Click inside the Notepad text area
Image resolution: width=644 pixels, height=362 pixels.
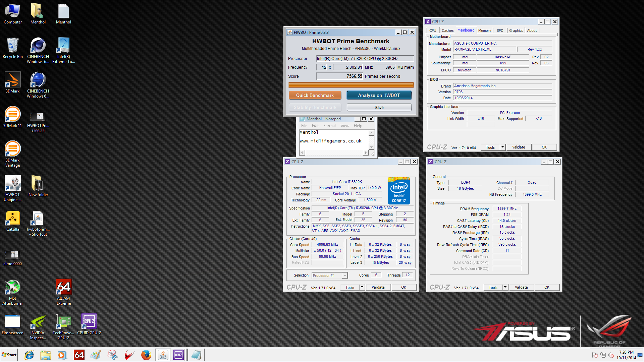coord(334,139)
